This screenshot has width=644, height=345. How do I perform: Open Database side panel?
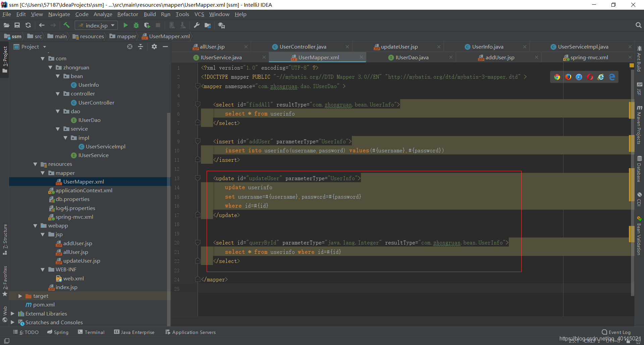coord(639,169)
